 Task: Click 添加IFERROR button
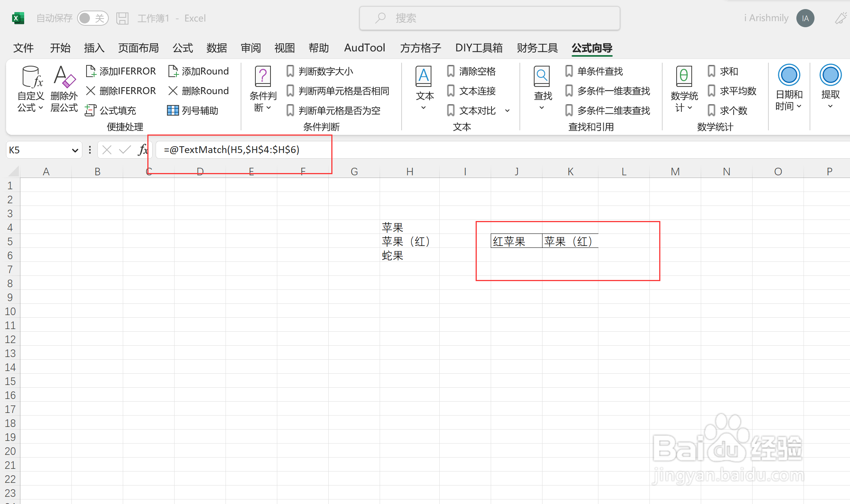(121, 71)
